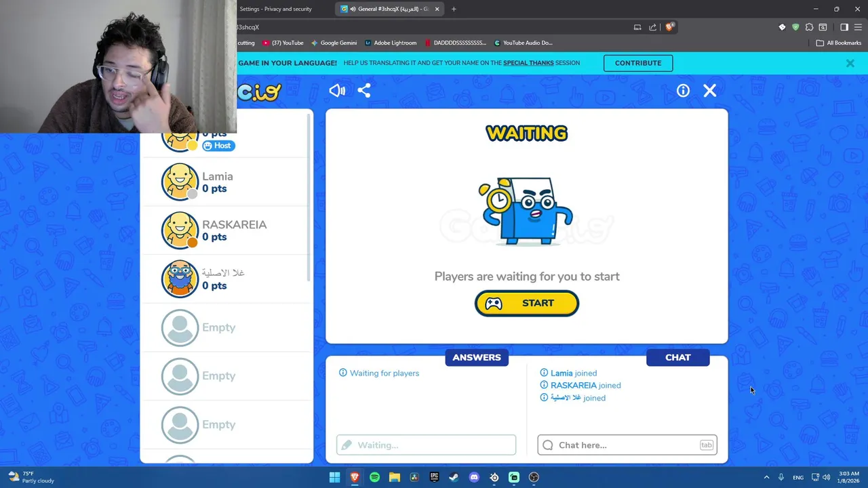Screen dimensions: 868x488
Task: Open the browser hamburger menu
Action: [x=858, y=27]
